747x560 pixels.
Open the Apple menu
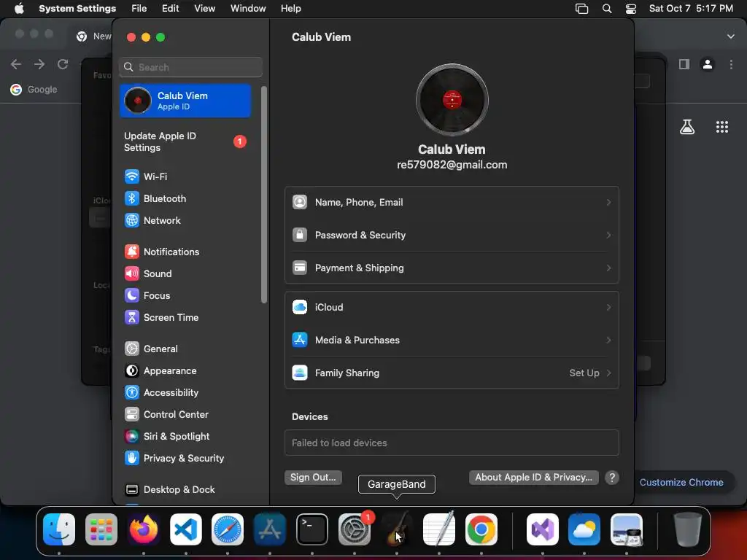coord(19,8)
